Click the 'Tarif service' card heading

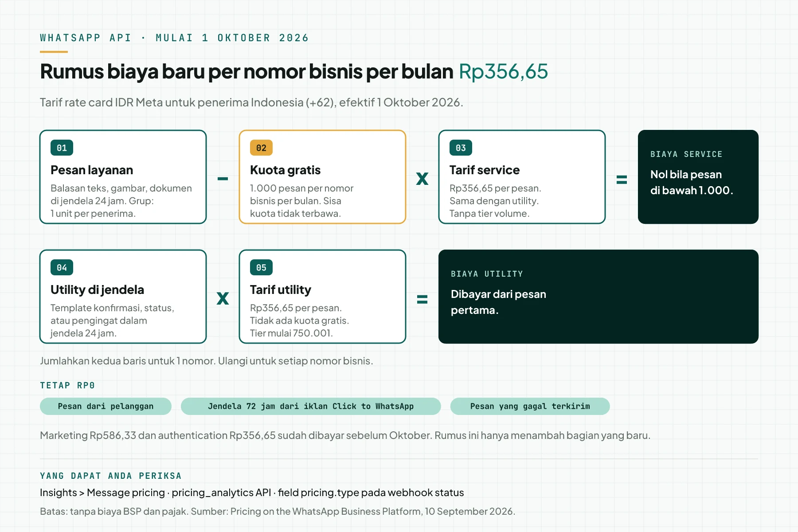click(x=485, y=170)
